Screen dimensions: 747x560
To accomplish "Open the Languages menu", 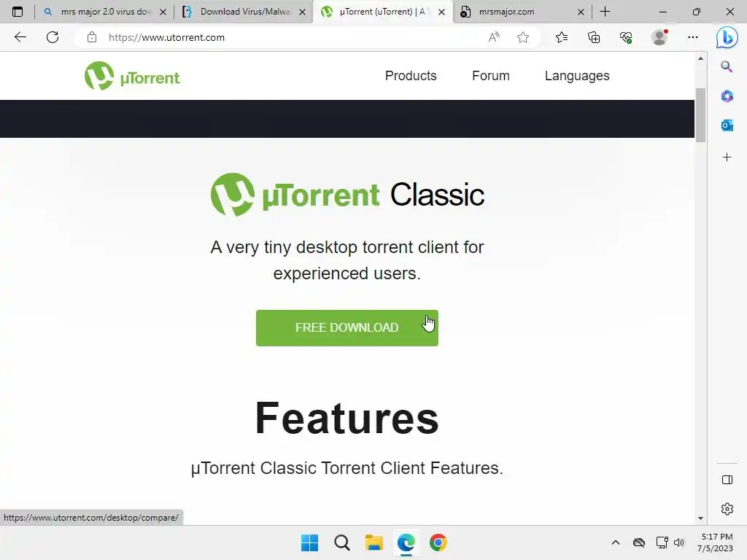I will point(577,76).
